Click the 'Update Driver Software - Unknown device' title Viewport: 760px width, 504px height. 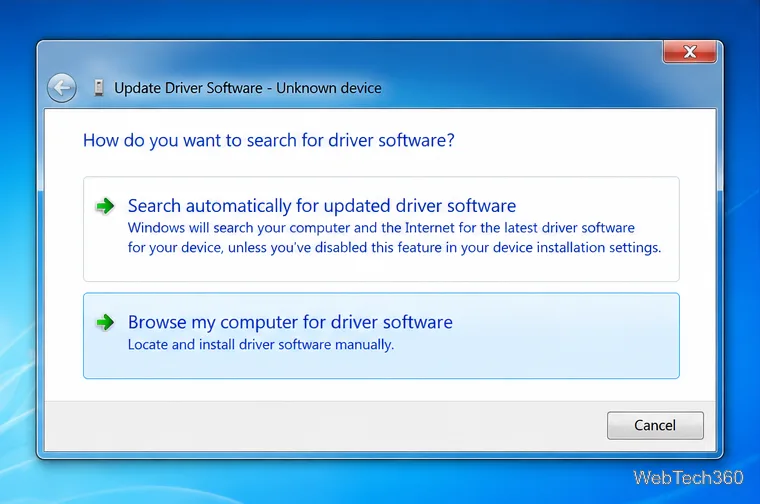(x=248, y=88)
